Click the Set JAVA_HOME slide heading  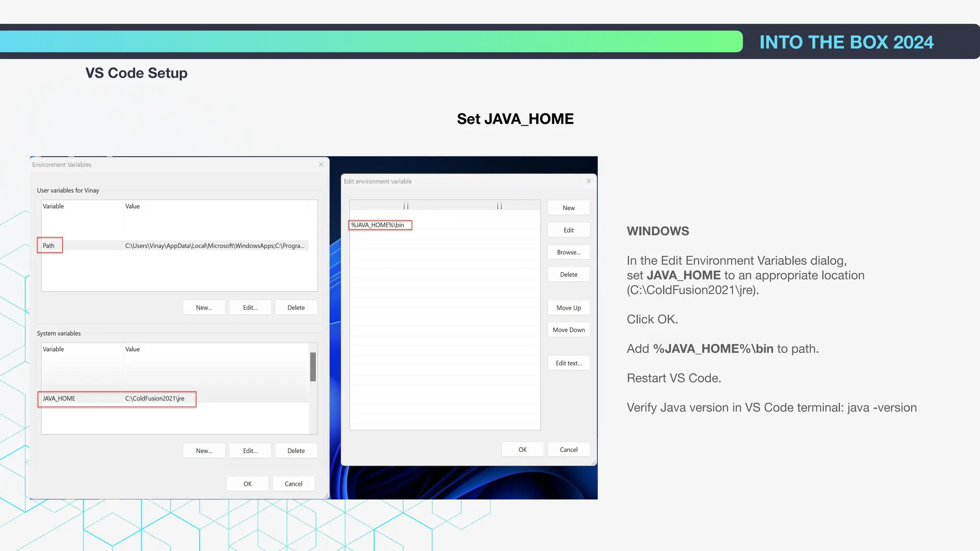tap(515, 119)
